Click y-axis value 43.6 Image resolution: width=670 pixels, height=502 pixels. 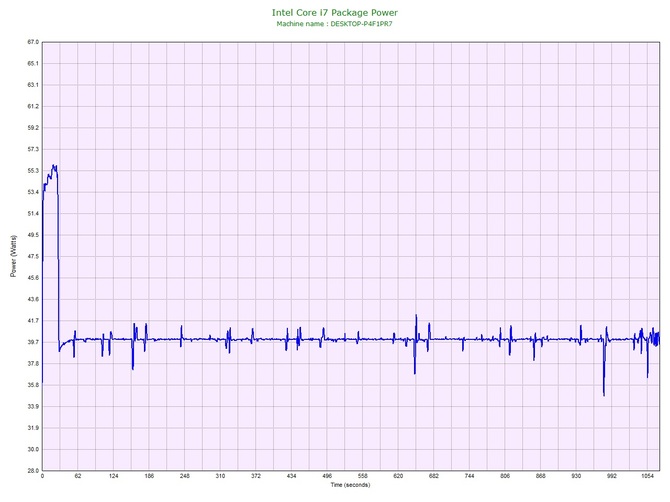[x=33, y=299]
